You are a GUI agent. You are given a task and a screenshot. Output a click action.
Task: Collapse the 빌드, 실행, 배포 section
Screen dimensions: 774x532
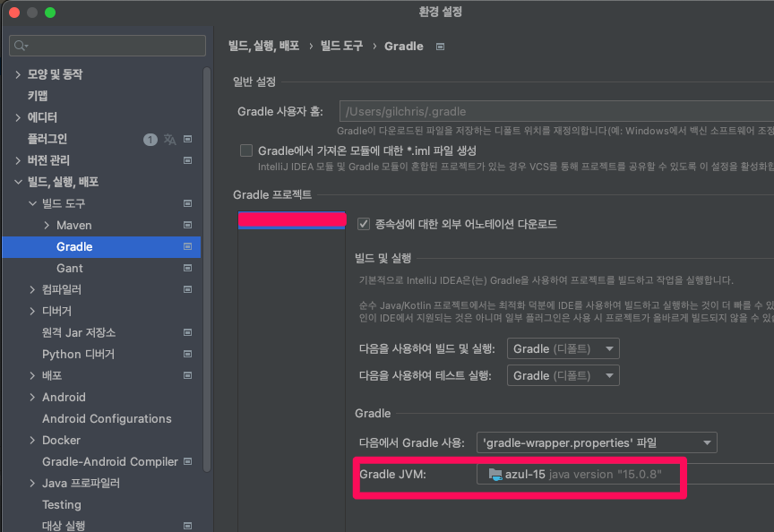point(18,182)
